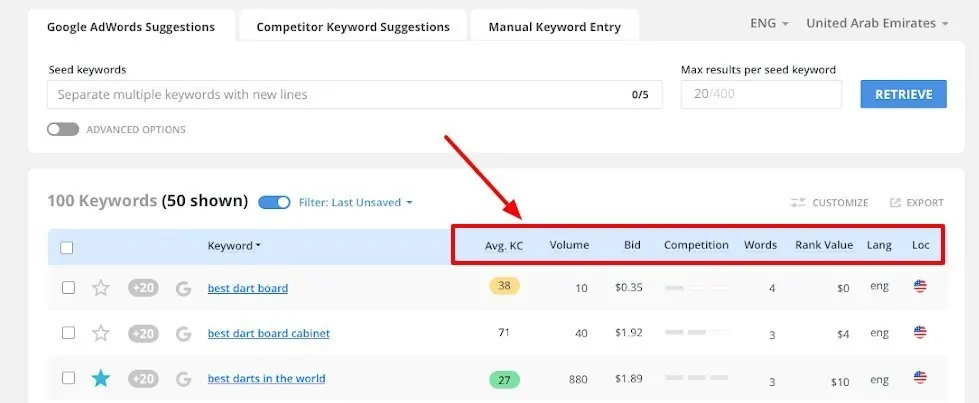Image resolution: width=979 pixels, height=403 pixels.
Task: Unstar the 'best darts in the world' keyword
Action: tap(101, 378)
